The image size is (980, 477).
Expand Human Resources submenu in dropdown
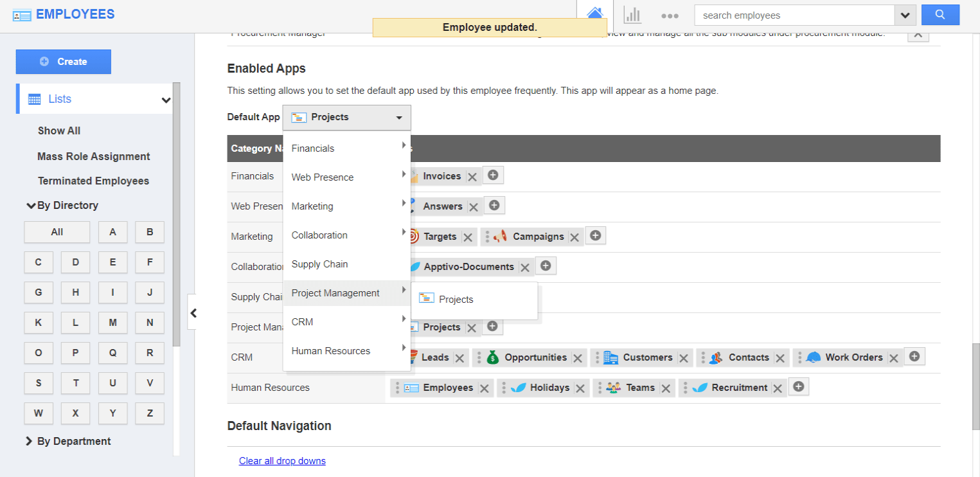pyautogui.click(x=346, y=351)
